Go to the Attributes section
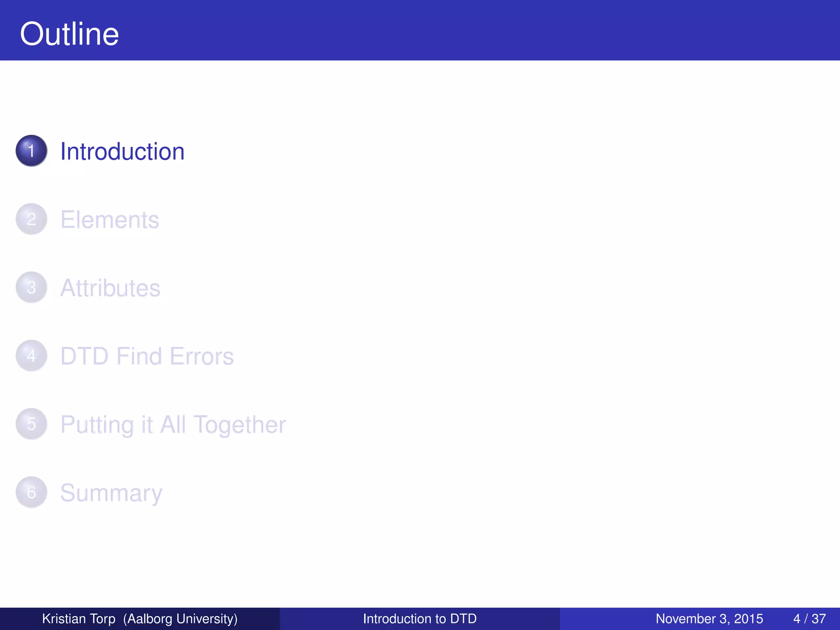840x630 pixels. (x=110, y=288)
